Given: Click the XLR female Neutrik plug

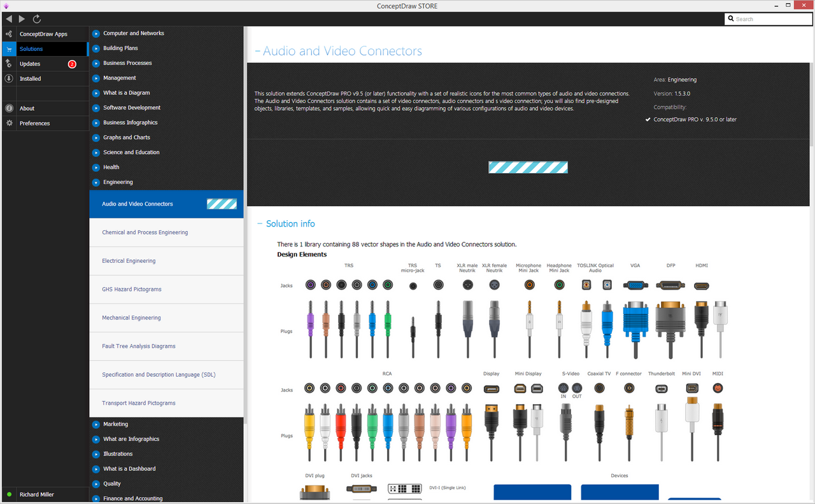Looking at the screenshot, I should 495,328.
